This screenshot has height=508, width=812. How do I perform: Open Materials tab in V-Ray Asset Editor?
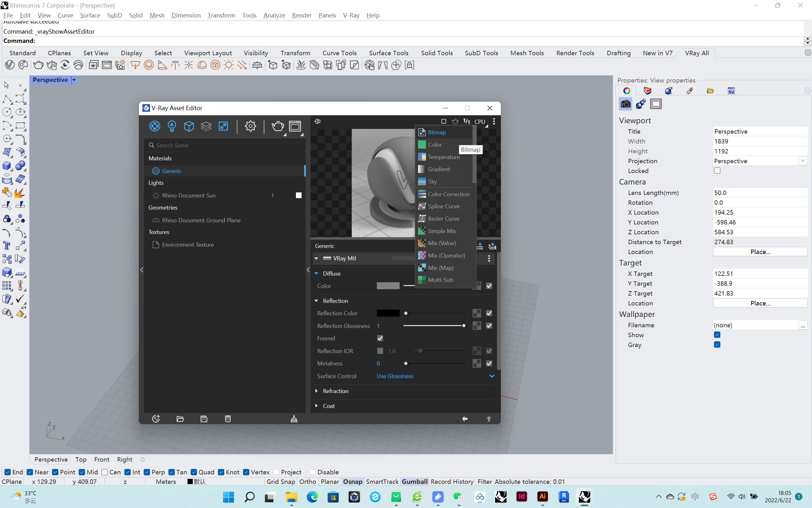[x=155, y=126]
